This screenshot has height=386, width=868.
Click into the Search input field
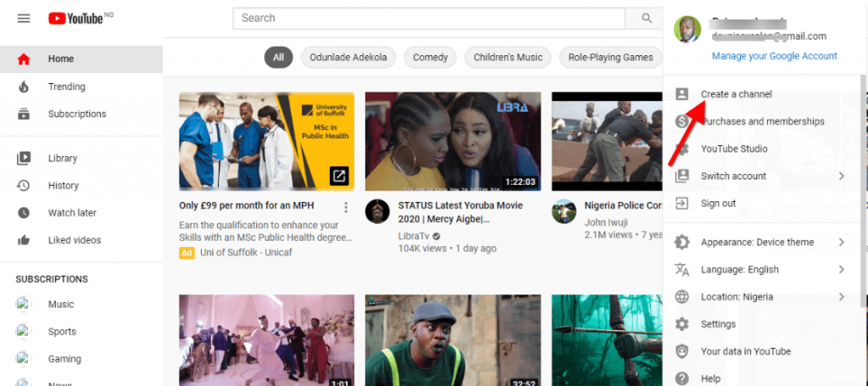[429, 19]
